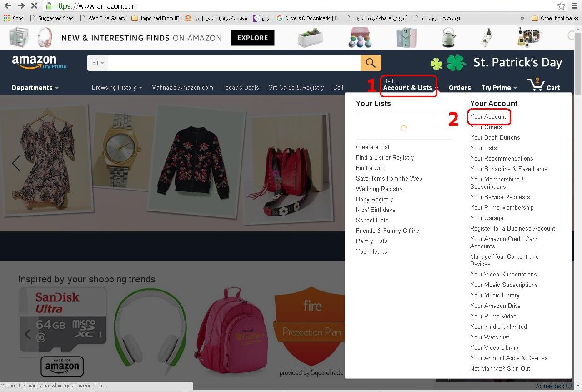582x392 pixels.
Task: Expand the Try Prime dropdown menu
Action: (499, 88)
